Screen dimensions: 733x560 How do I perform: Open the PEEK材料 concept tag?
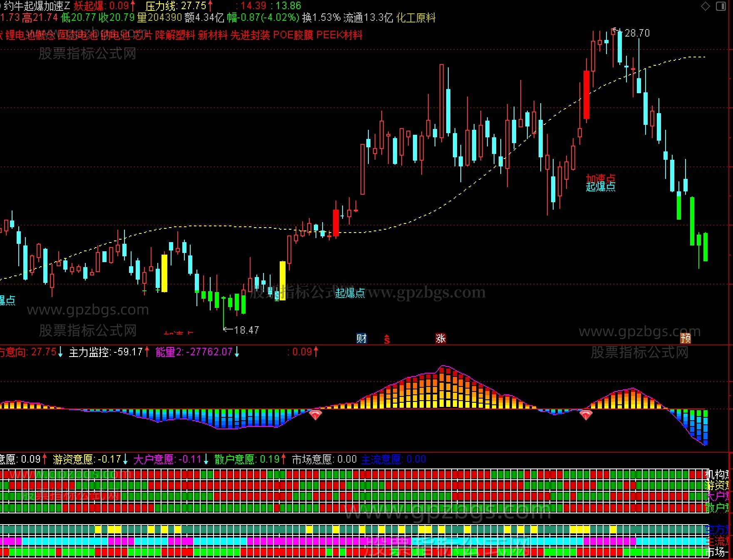click(339, 35)
